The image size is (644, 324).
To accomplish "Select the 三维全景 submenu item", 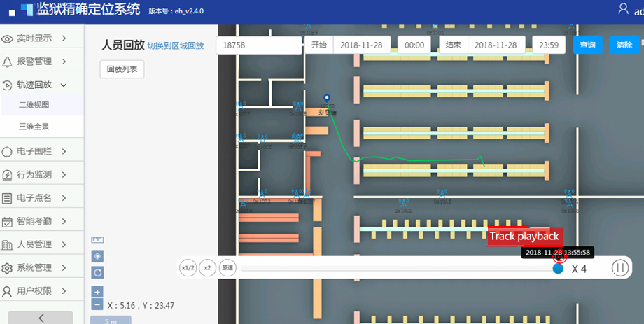I will click(34, 127).
